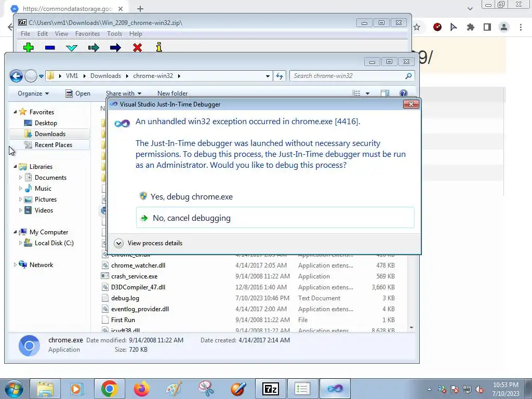Viewport: 532px width, 399px height.
Task: Open the change view options dropdown arrow
Action: tap(367, 94)
